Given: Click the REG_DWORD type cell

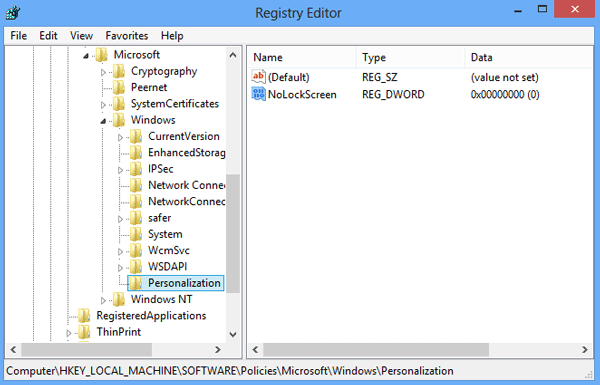Looking at the screenshot, I should [x=393, y=95].
